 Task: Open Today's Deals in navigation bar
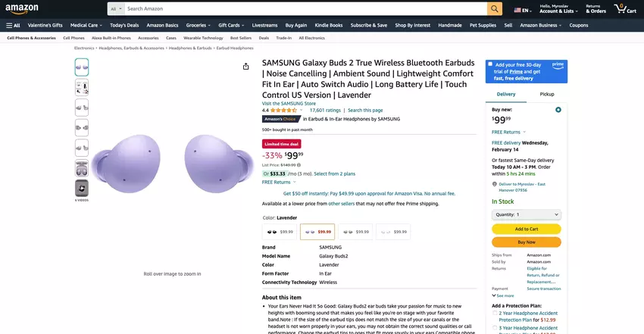124,25
